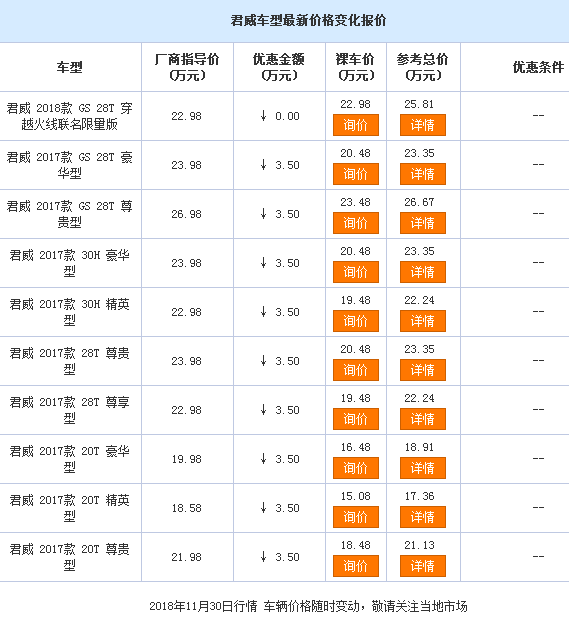Open 详情 for 2017款 28T 尊享型
This screenshot has width=569, height=623.
pyautogui.click(x=423, y=419)
